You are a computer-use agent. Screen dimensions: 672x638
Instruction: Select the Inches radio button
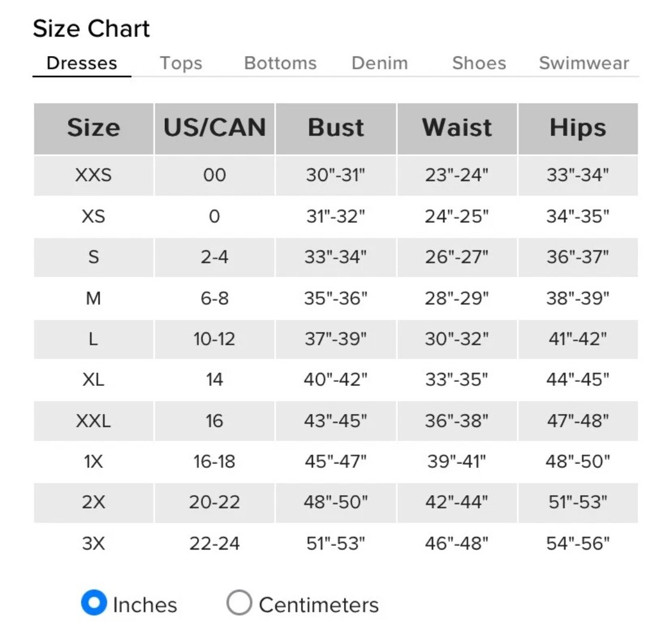pyautogui.click(x=94, y=603)
